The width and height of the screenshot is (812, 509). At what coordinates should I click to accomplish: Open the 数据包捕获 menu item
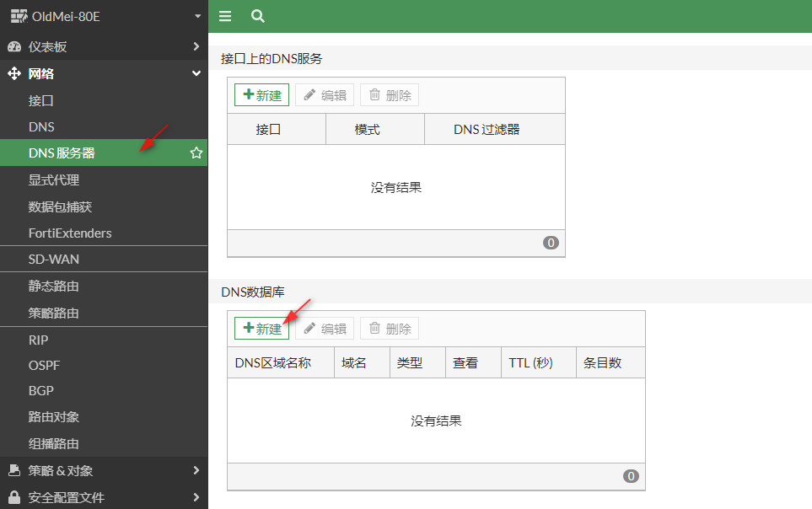(104, 206)
